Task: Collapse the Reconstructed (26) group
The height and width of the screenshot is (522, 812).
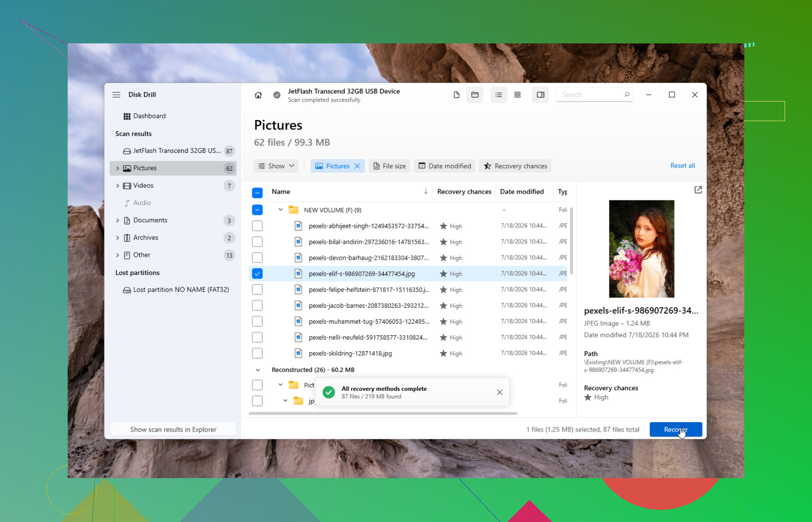Action: pos(258,370)
